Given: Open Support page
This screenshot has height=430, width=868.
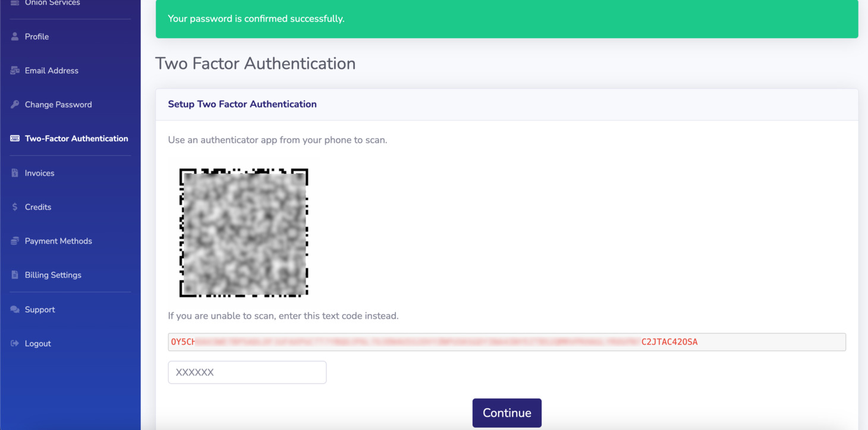Looking at the screenshot, I should [40, 309].
